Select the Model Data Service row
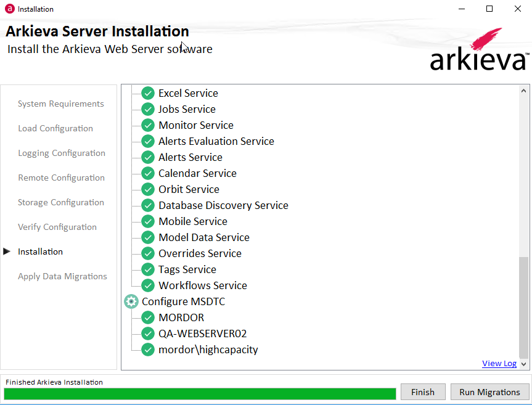The image size is (532, 405). pyautogui.click(x=204, y=237)
